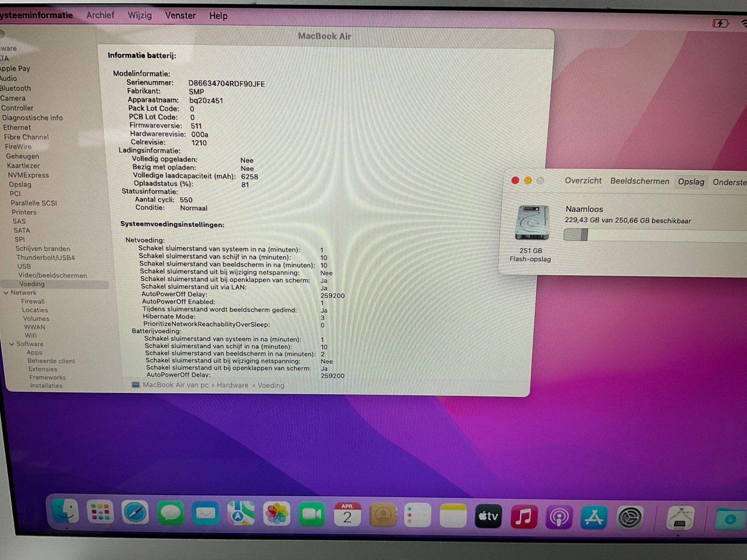
Task: Select Bluetooth in the sidebar
Action: [15, 88]
